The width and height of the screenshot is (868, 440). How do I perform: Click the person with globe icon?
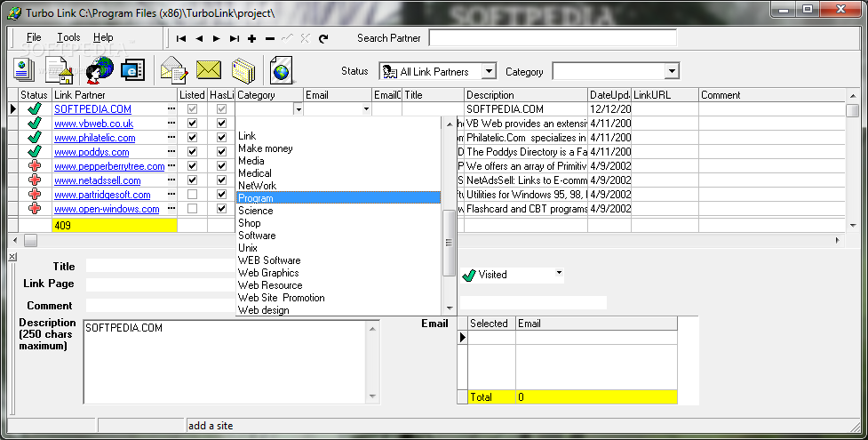point(100,70)
